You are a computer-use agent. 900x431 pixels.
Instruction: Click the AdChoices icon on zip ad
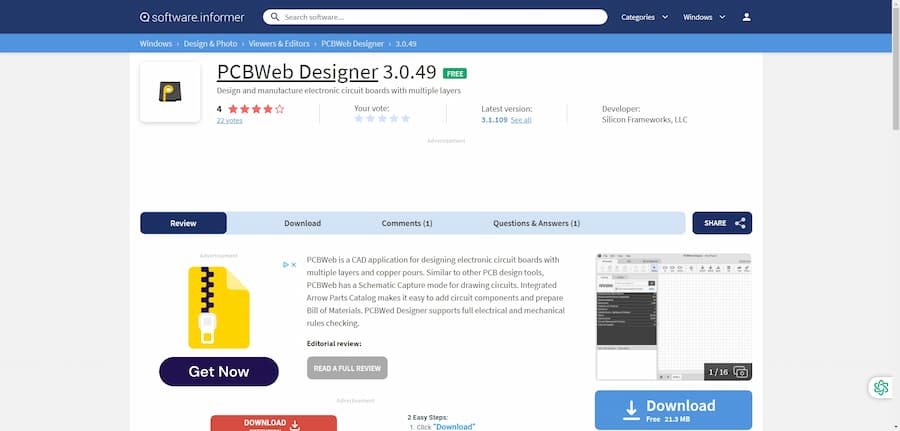tap(286, 265)
